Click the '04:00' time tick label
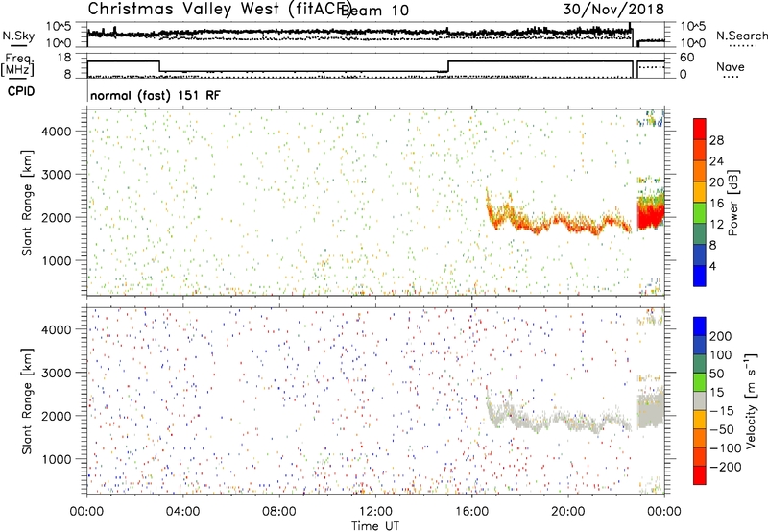Screen dimensions: 768x532 [182, 512]
